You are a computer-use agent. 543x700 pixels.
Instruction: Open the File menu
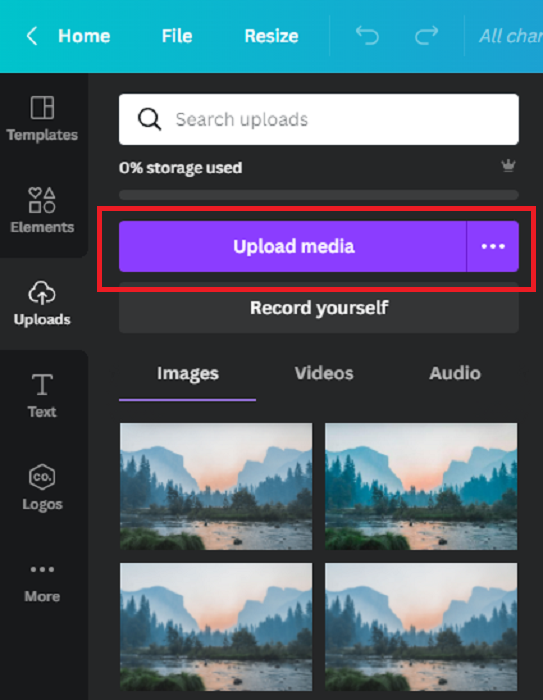pos(177,36)
